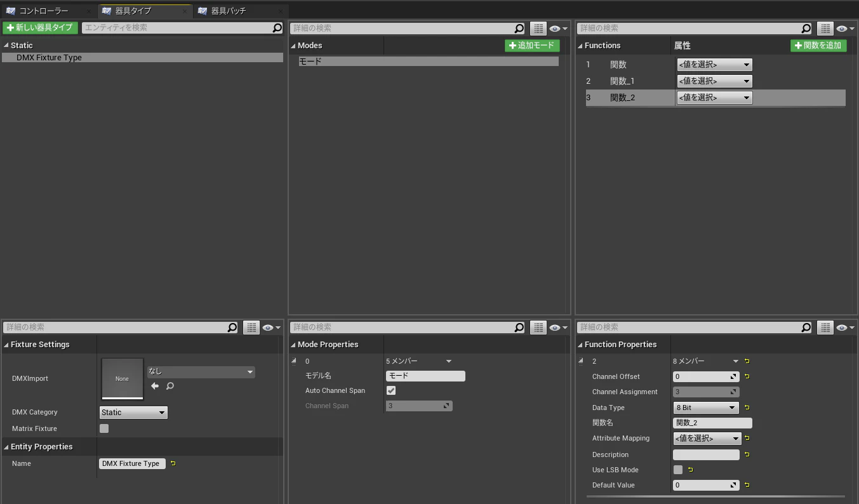Reset Name to default with yellow arrow
The width and height of the screenshot is (859, 504).
tap(173, 463)
